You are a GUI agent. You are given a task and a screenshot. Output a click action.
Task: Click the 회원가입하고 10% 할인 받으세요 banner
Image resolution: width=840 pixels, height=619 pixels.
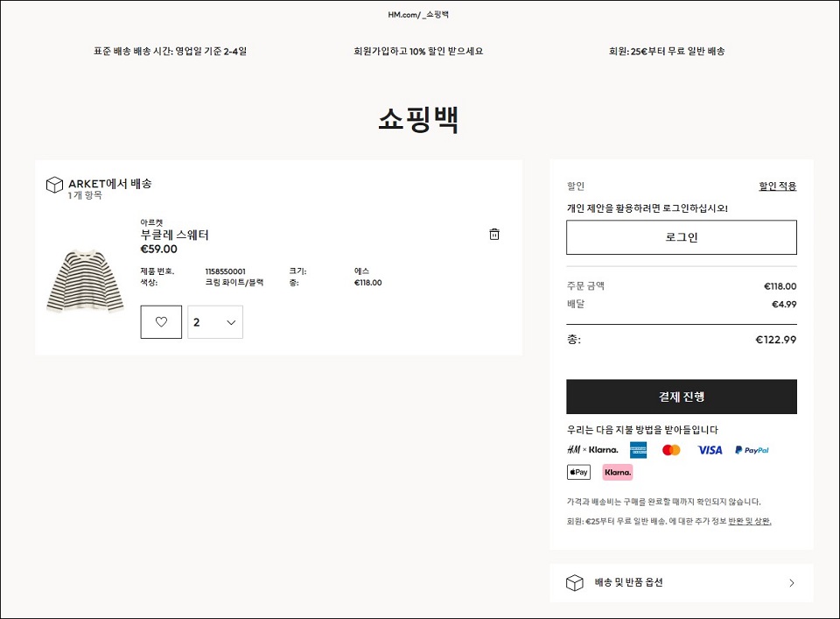pyautogui.click(x=418, y=51)
